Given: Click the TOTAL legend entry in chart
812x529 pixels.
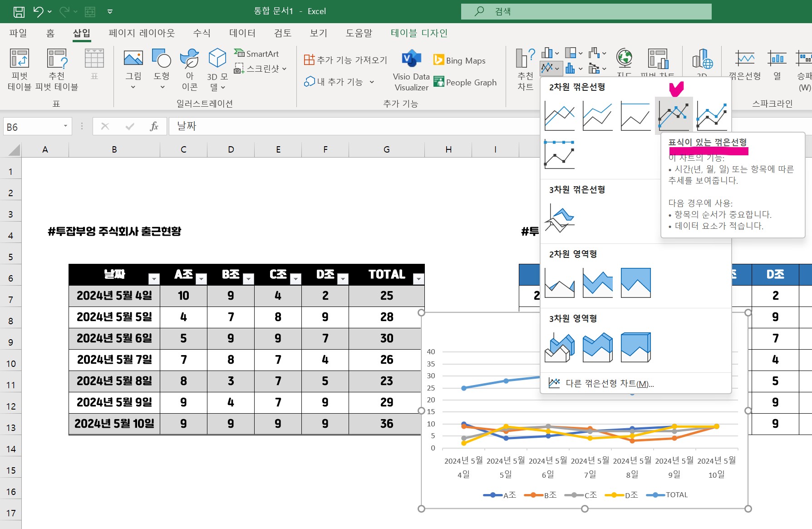Looking at the screenshot, I should (667, 495).
